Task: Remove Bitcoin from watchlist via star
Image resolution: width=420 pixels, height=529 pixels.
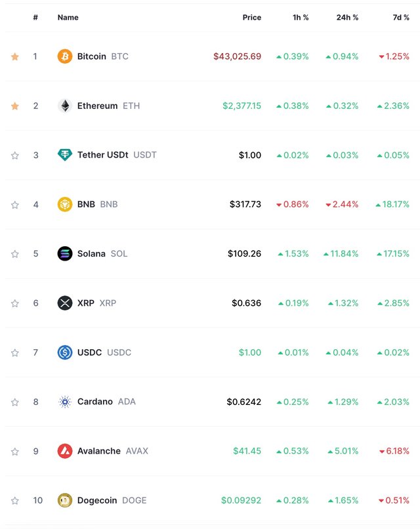Action: (15, 56)
